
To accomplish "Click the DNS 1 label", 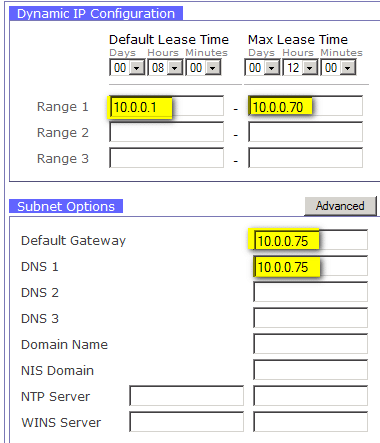I will (x=40, y=267).
